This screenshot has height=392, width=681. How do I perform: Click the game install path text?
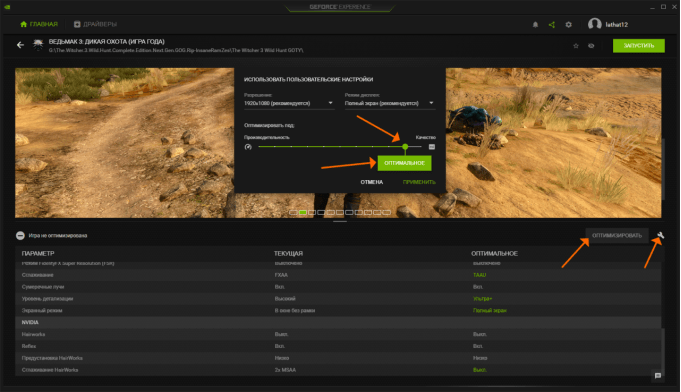[176, 50]
